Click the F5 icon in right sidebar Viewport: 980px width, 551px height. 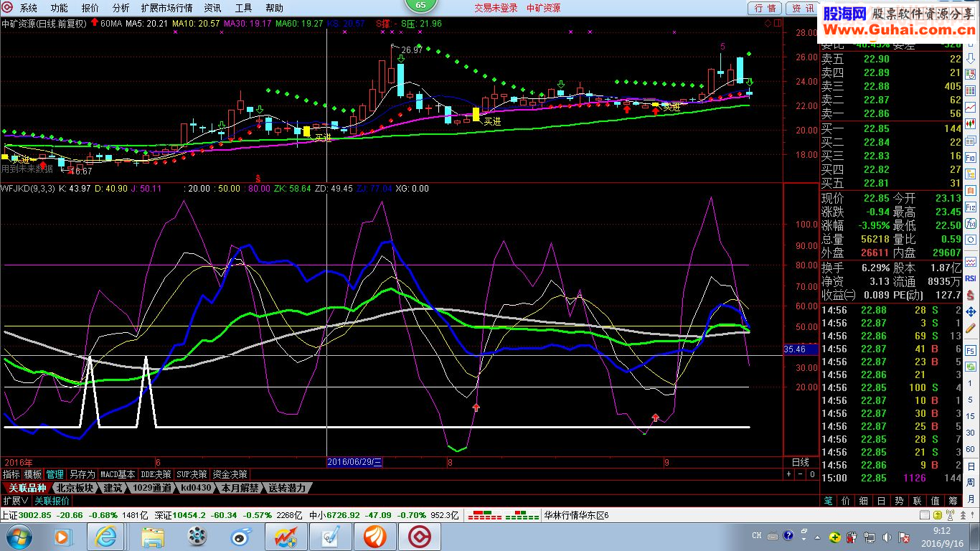[x=971, y=351]
